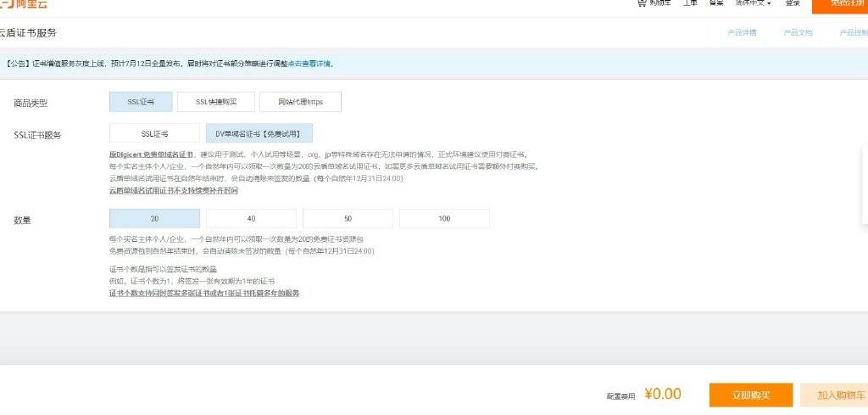Select 网站代理https product type

click(300, 102)
